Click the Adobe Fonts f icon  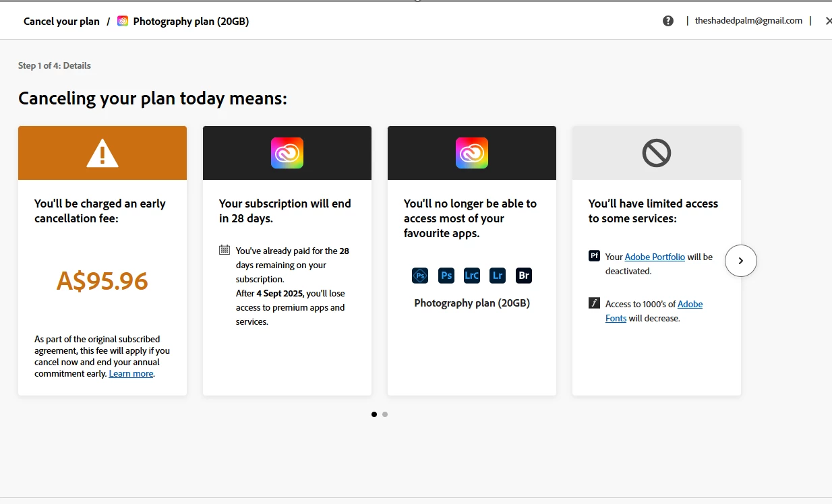point(594,303)
